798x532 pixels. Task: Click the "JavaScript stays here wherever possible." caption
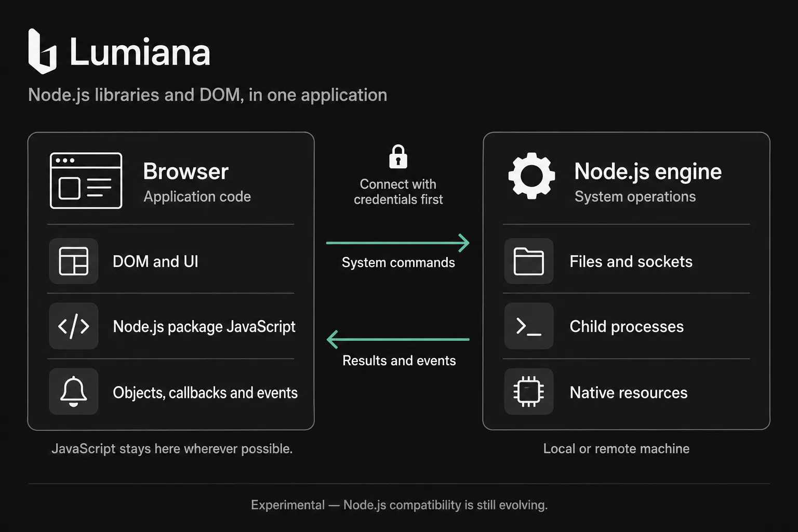(x=172, y=448)
